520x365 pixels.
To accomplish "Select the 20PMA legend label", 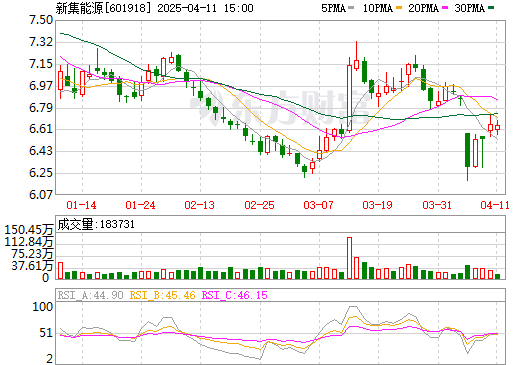I will (423, 8).
